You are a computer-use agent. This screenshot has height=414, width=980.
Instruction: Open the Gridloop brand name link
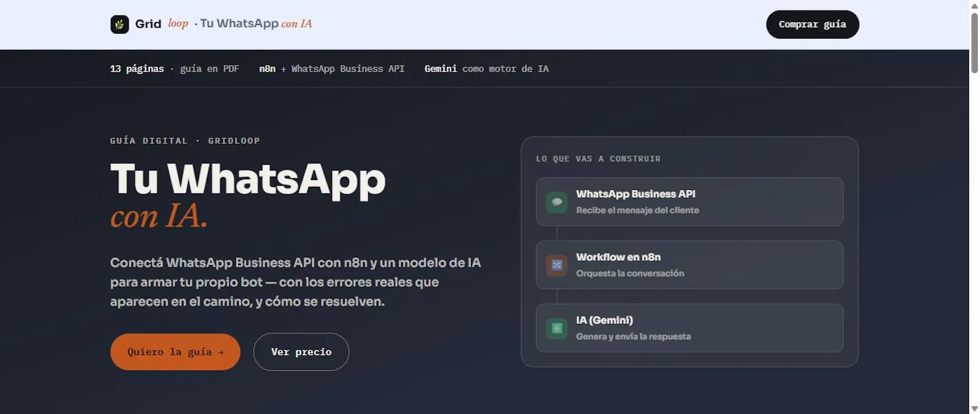pos(162,24)
